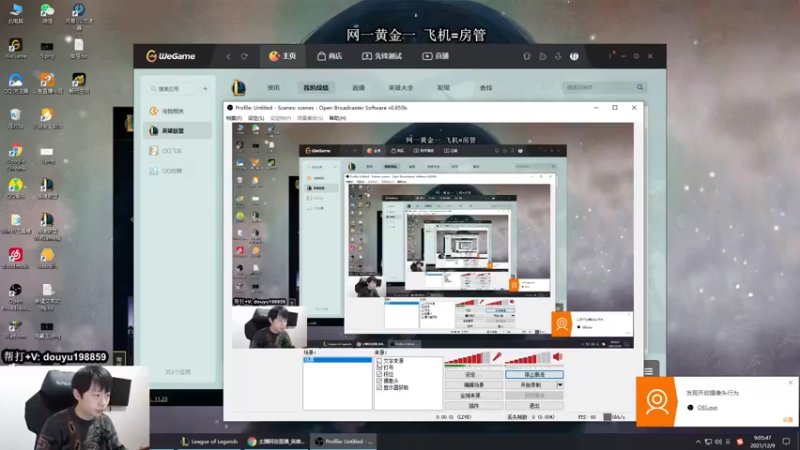Open the League page 直播 tab
Screen dimensions: 800x450
click(x=358, y=88)
